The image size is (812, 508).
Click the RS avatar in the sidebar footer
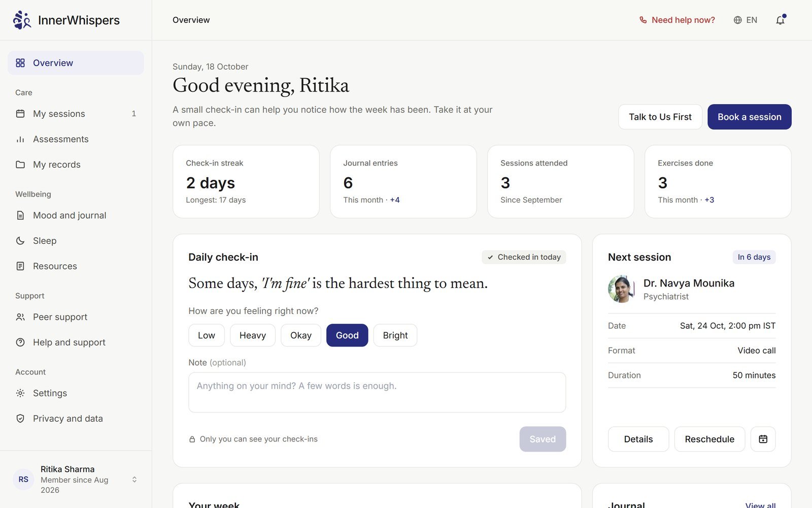[23, 479]
